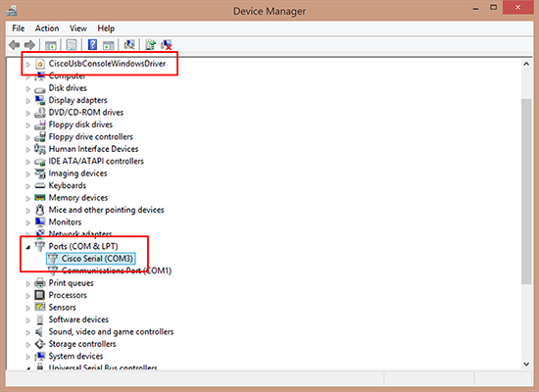Click the Display adapters icon

(40, 100)
